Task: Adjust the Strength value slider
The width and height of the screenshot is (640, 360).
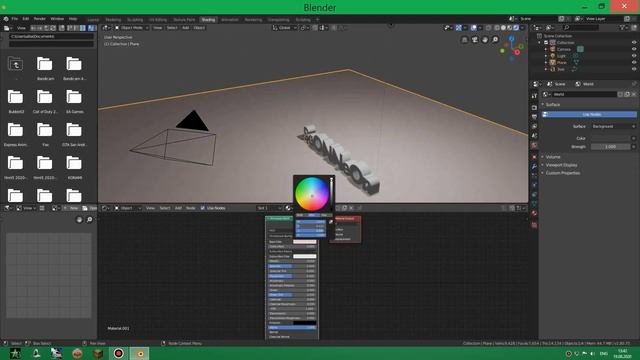Action: 610,147
